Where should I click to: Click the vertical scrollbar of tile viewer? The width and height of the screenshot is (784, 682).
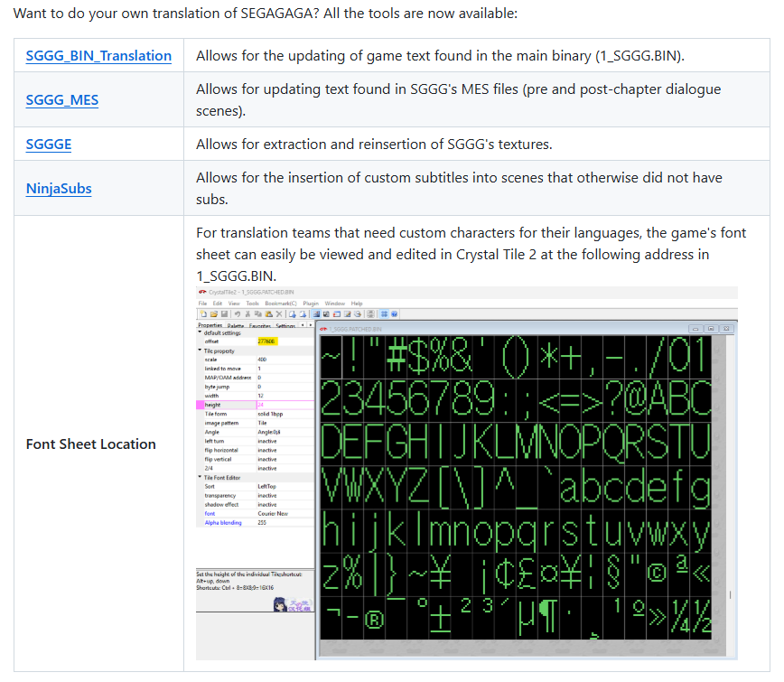730,495
